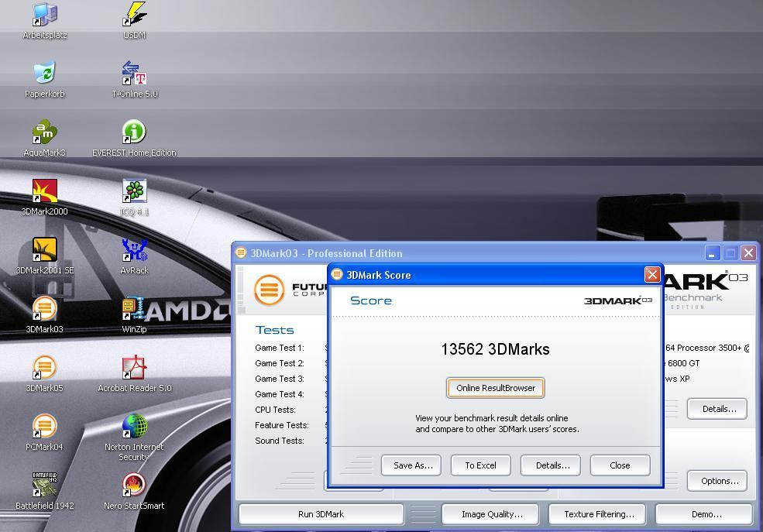Click the 6800 GT graphics card text

[683, 363]
